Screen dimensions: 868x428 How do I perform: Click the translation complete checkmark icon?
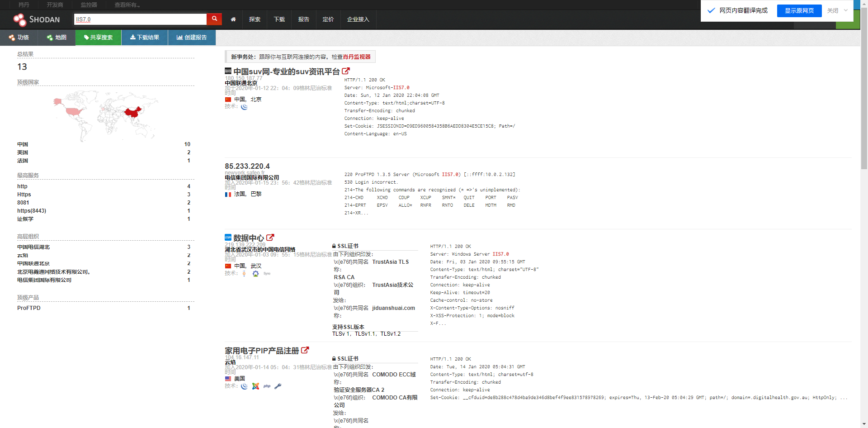pyautogui.click(x=711, y=10)
